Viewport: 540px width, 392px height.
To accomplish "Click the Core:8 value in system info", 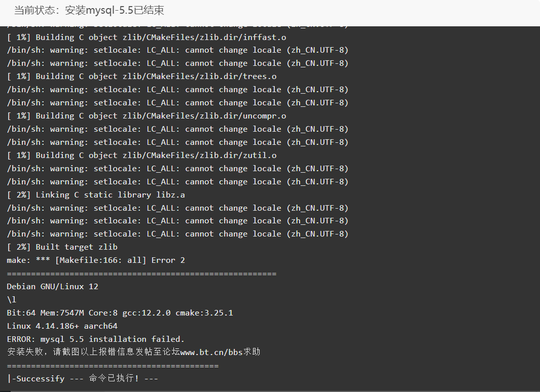I will point(103,313).
